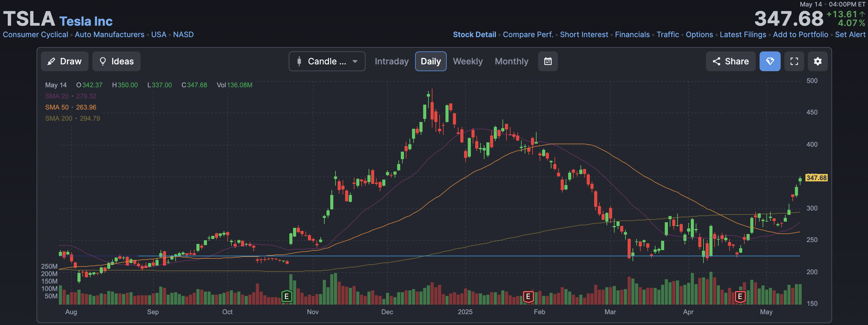Click the SMA 50 indicator label

tap(57, 107)
